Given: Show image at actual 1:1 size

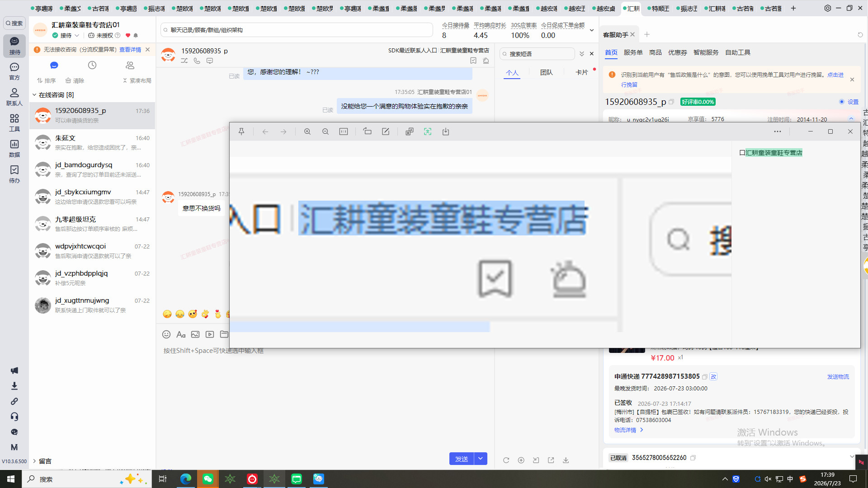Looking at the screenshot, I should 344,131.
